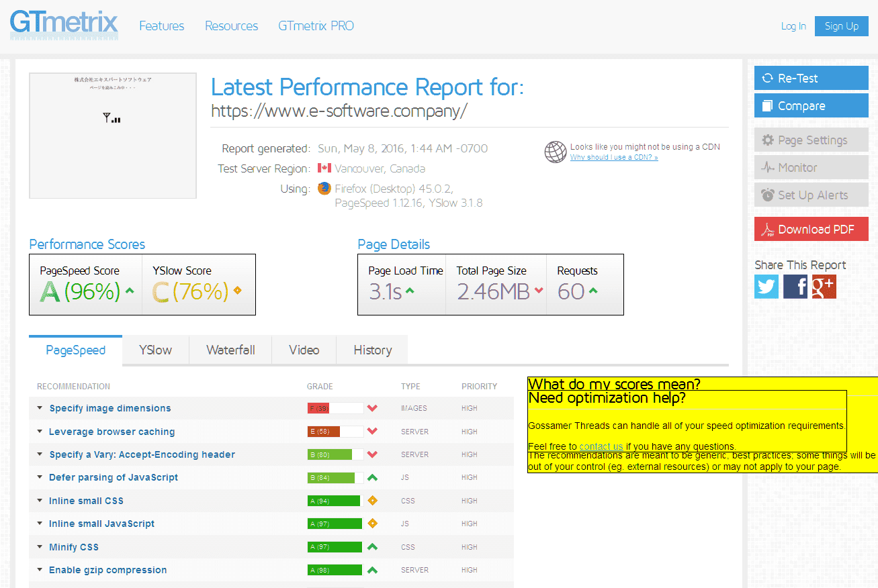The height and width of the screenshot is (588, 878).
Task: Expand Leverage browser caching recommendation
Action: pos(40,432)
